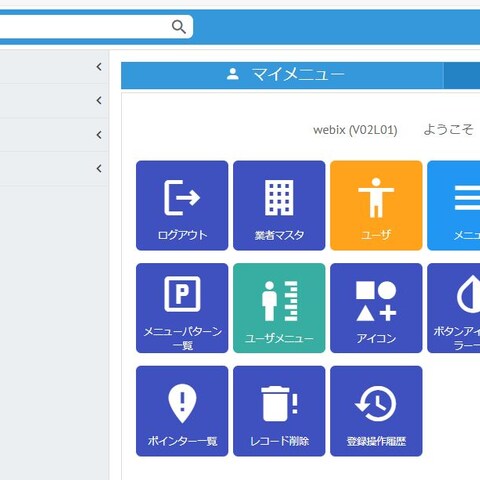
Task: Open the レコード削除 trash tile
Action: 279,411
